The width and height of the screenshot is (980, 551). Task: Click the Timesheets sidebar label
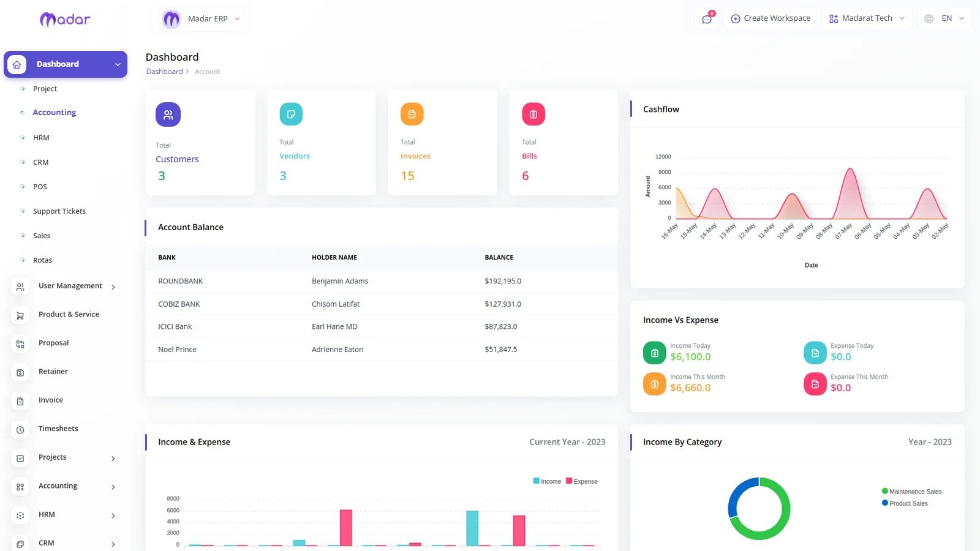[58, 429]
